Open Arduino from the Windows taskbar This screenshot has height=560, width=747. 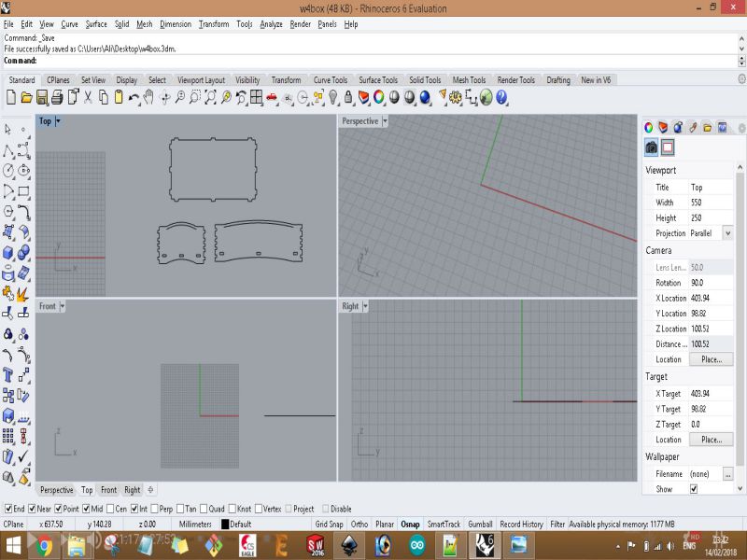click(417, 546)
